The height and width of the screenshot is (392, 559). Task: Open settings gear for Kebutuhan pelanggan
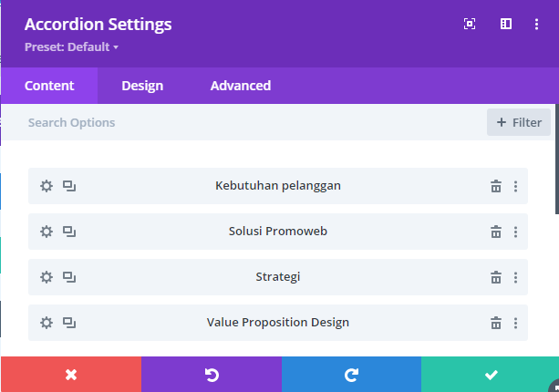pos(47,186)
